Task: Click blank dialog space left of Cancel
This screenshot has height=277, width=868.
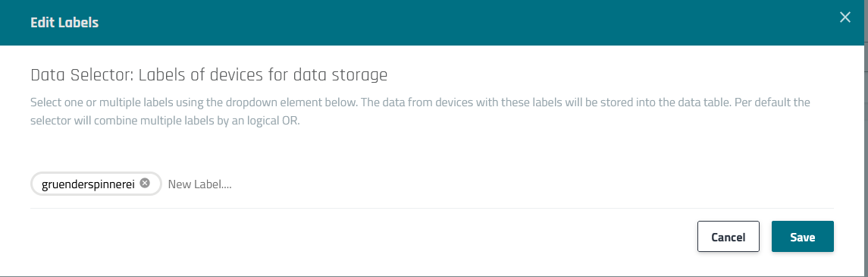Action: 360,237
